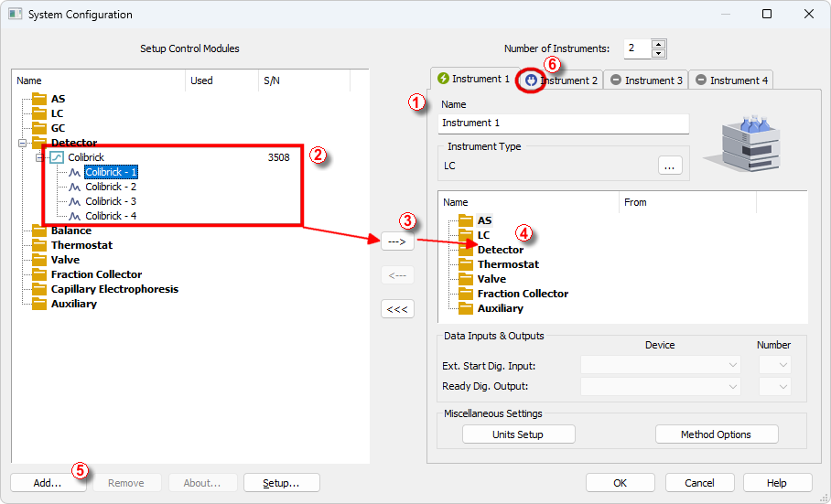Click the instrument Name text field
Image resolution: width=831 pixels, height=504 pixels.
click(x=562, y=123)
